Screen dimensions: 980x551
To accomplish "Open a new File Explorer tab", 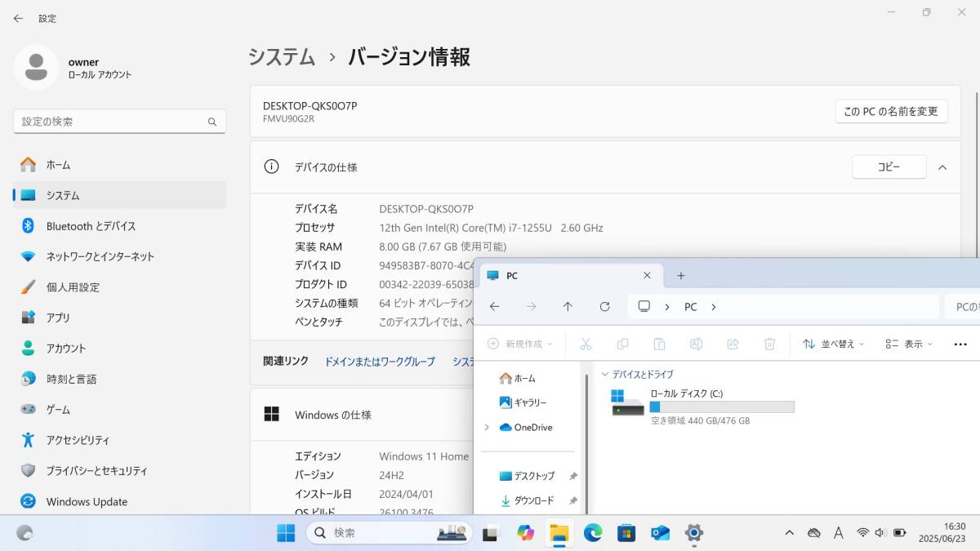I will (x=680, y=275).
